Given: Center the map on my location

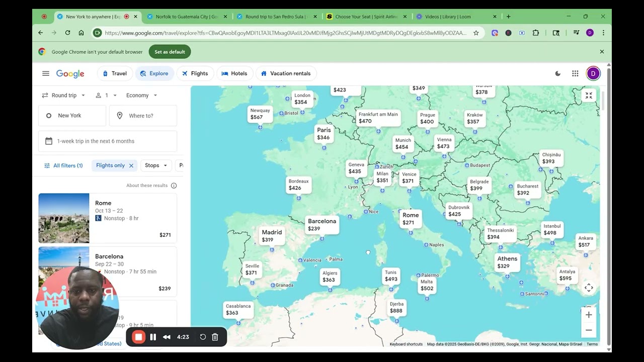Looking at the screenshot, I should pos(589,288).
